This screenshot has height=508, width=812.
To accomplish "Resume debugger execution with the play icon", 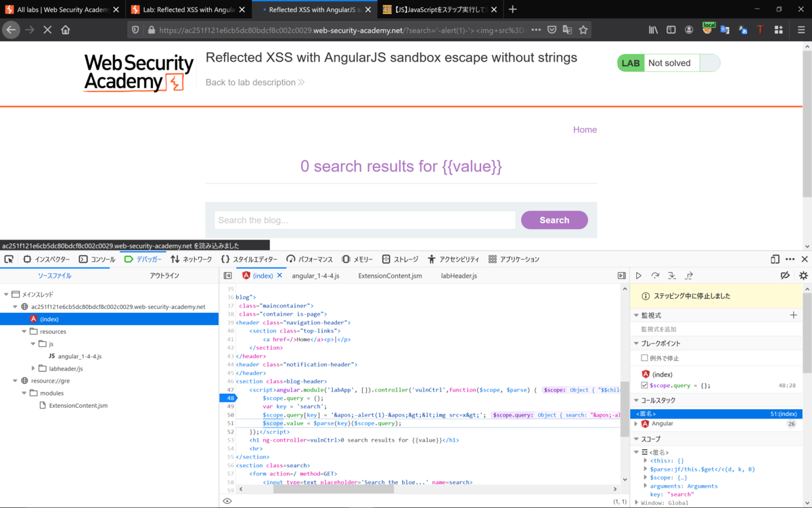I will pos(638,276).
